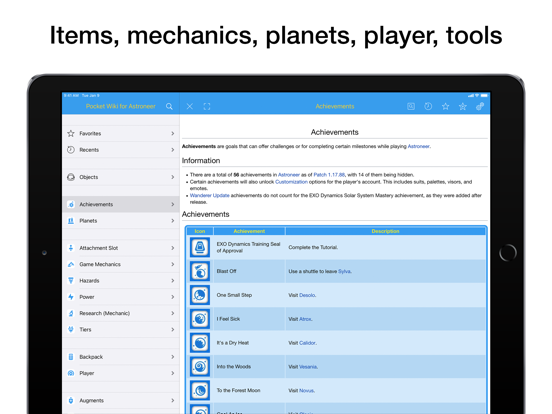Click the Power lightning icon
552x414 pixels.
[71, 297]
